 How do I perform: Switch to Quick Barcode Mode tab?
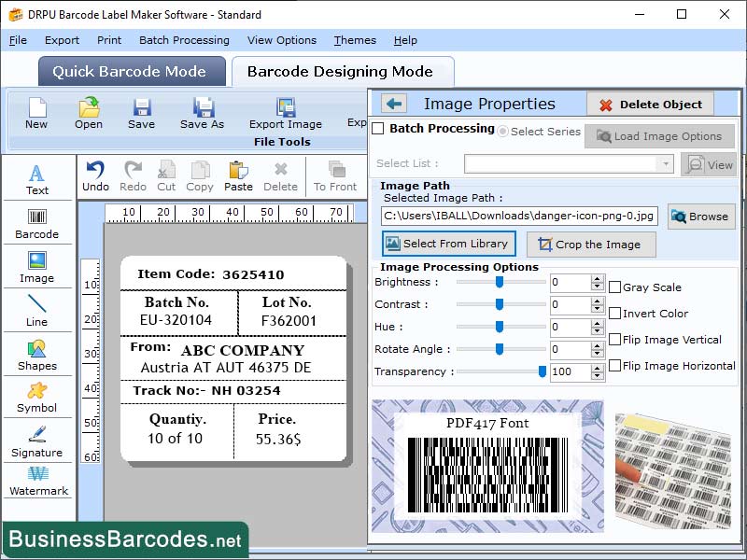(131, 71)
